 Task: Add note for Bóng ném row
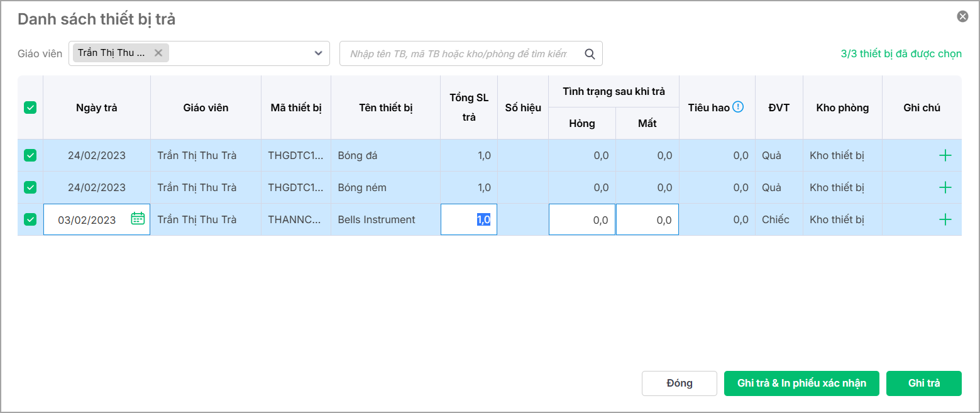pyautogui.click(x=945, y=187)
